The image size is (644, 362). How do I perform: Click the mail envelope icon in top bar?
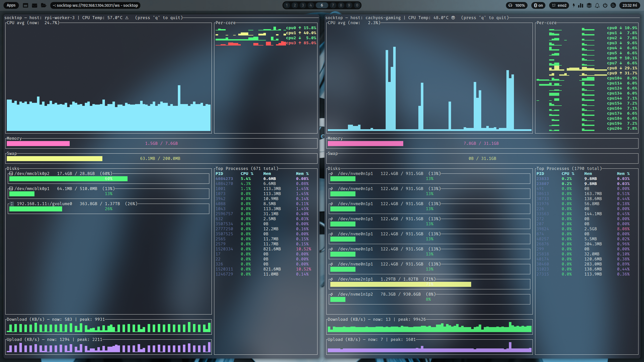(34, 5)
